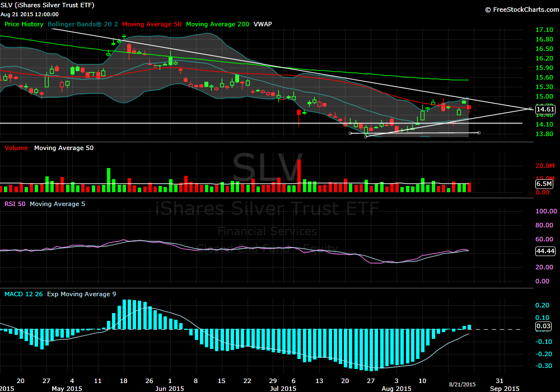Click the -0.30 MACD axis label
This screenshot has width=560, height=392.
click(x=544, y=366)
